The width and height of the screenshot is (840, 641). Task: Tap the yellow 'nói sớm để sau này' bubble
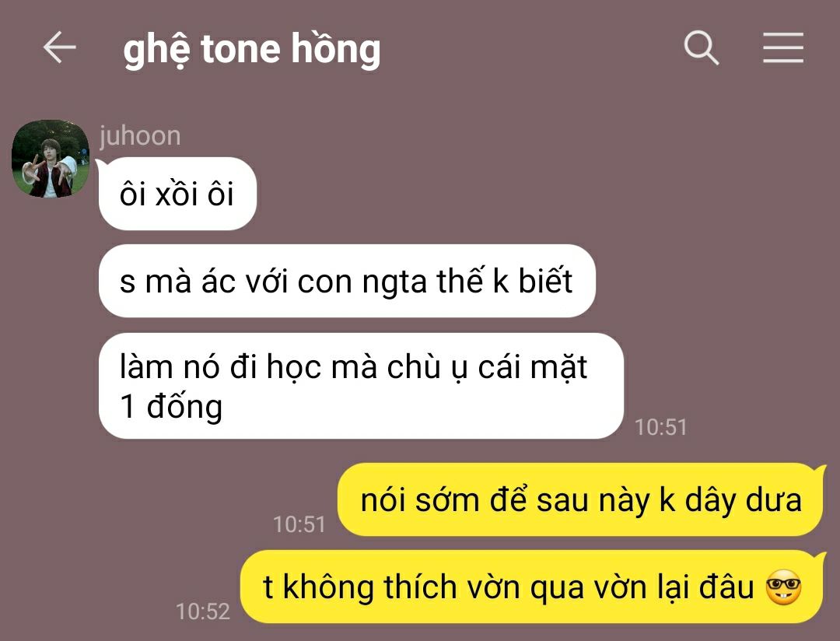581,499
